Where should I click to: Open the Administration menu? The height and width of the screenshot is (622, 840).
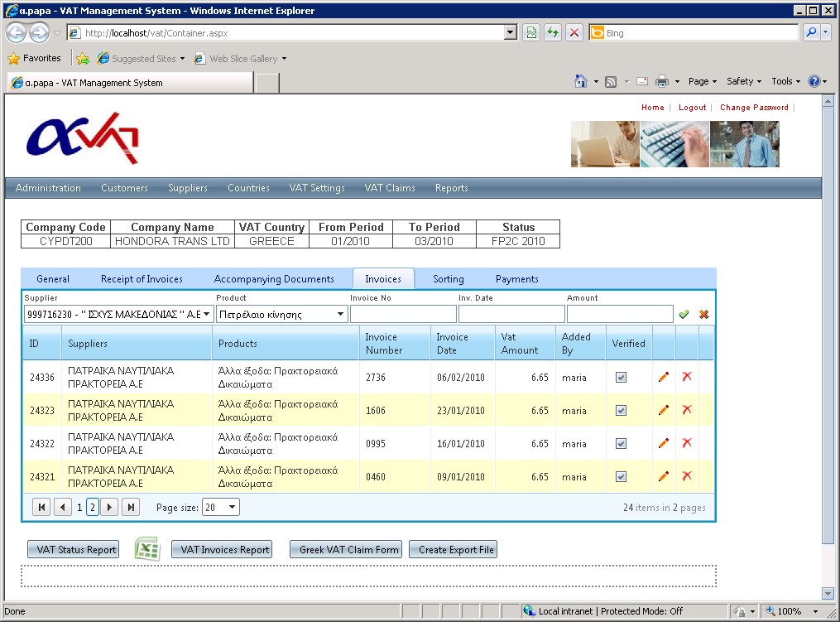pyautogui.click(x=48, y=188)
